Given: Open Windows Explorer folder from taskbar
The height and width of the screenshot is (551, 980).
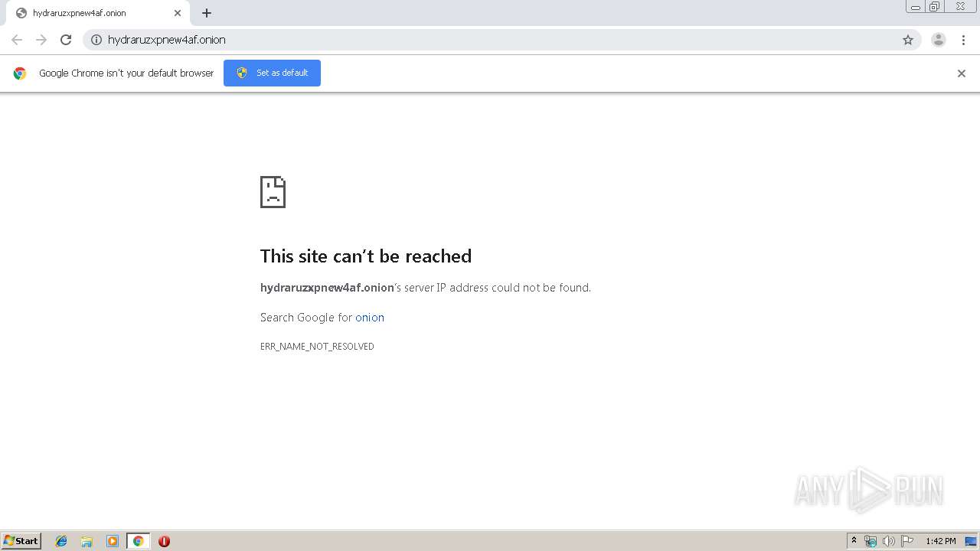Looking at the screenshot, I should pos(87,541).
